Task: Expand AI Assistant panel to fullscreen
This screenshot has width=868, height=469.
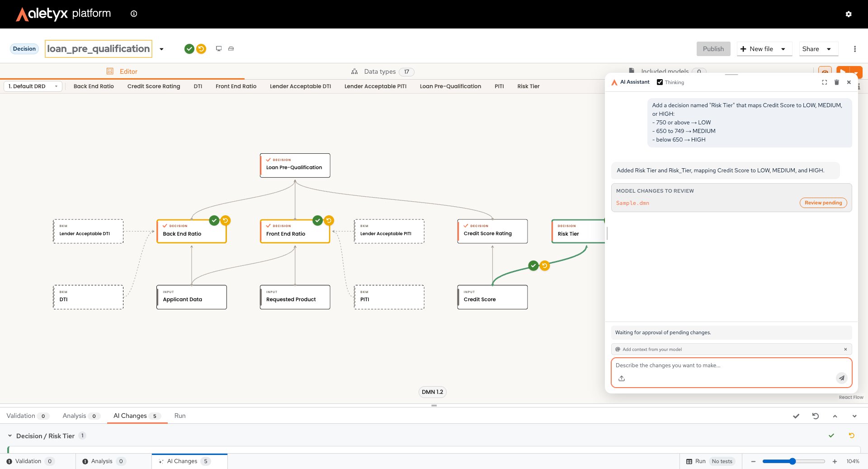Action: coord(825,82)
